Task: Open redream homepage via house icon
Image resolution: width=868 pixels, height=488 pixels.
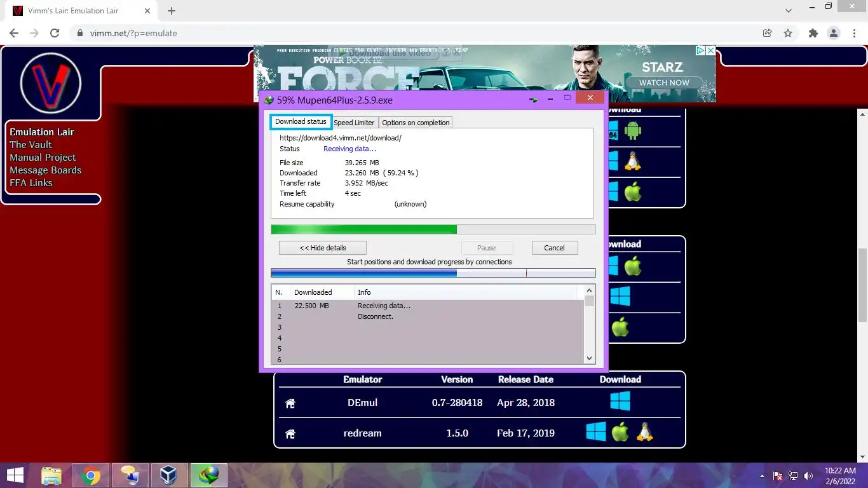Action: tap(290, 433)
